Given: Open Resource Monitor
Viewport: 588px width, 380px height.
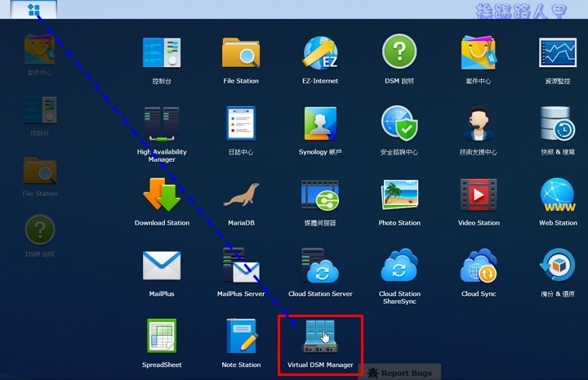Looking at the screenshot, I should click(558, 52).
